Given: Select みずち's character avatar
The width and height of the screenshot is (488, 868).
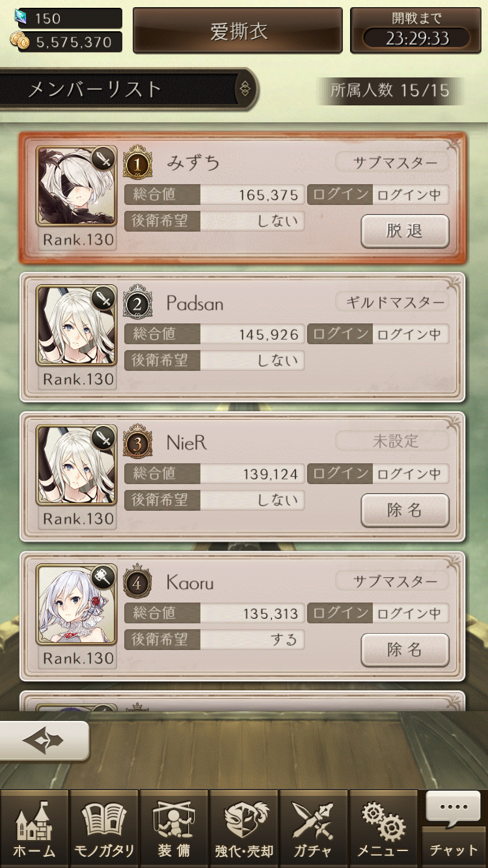Looking at the screenshot, I should (x=76, y=185).
